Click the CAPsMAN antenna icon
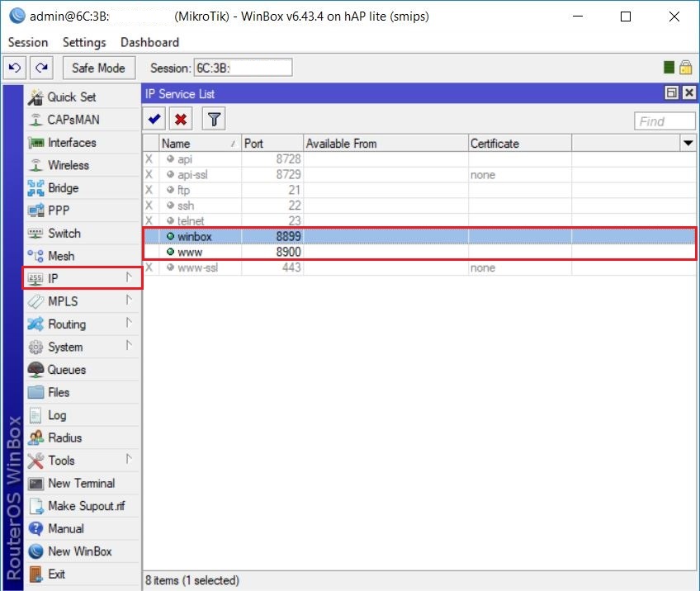This screenshot has width=700, height=591. (x=35, y=120)
